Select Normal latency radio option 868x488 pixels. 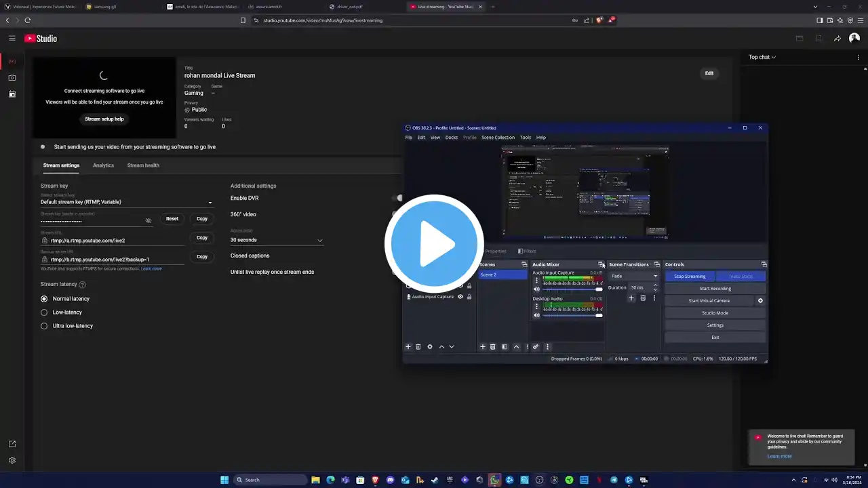tap(44, 299)
